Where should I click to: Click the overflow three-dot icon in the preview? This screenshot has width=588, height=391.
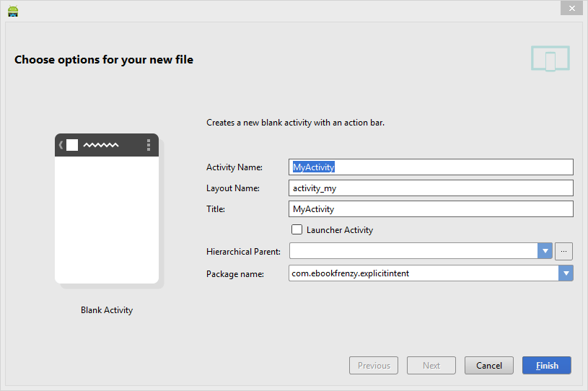click(149, 145)
